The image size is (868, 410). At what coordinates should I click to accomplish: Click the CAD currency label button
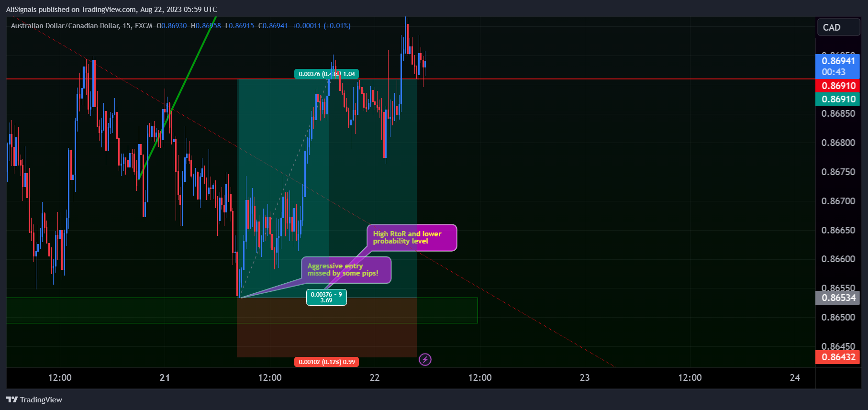point(838,27)
